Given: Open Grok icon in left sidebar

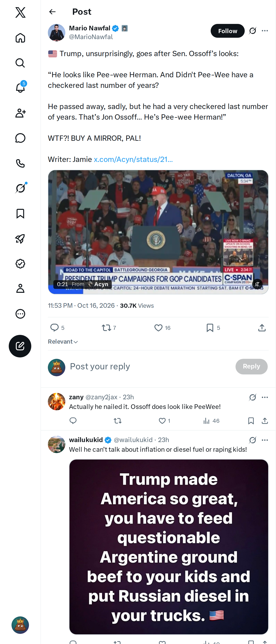Looking at the screenshot, I should click(x=20, y=188).
